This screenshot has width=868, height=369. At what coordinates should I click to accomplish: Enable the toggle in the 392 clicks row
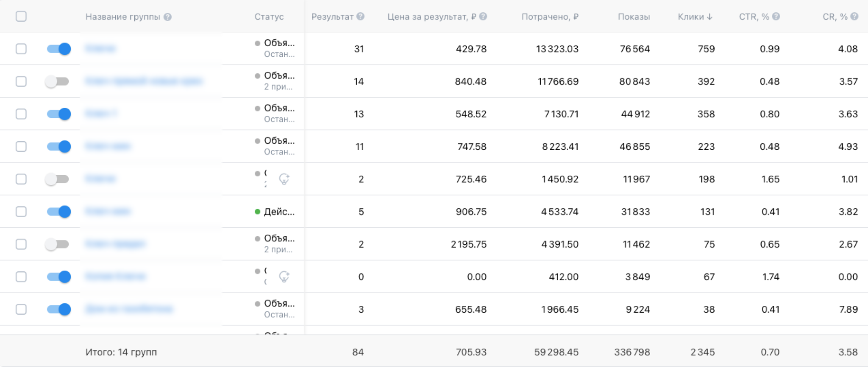coord(57,81)
